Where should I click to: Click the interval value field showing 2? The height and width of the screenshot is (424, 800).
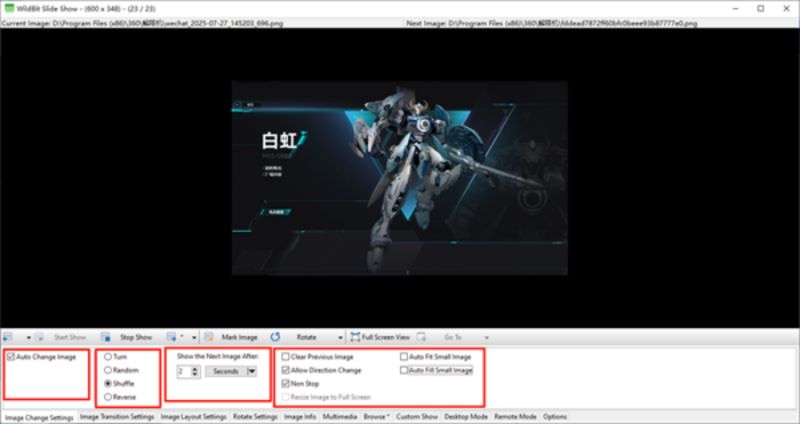coord(184,371)
